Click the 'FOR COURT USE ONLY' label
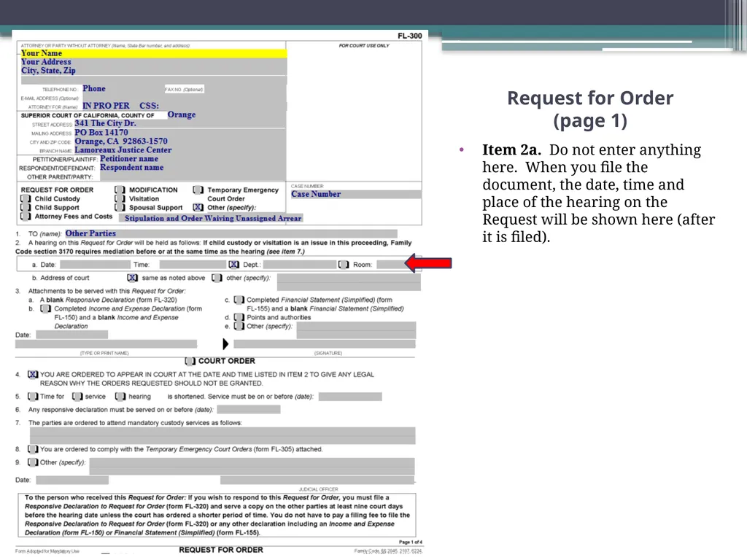The height and width of the screenshot is (560, 747). [x=364, y=46]
